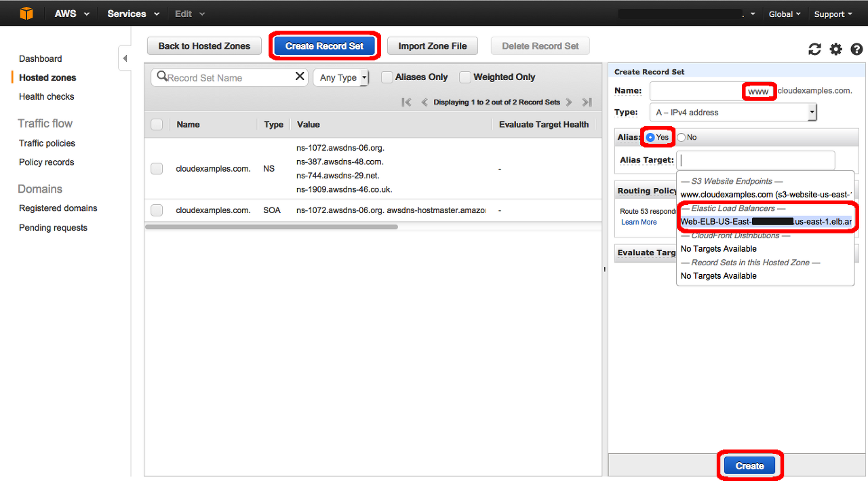868x481 pixels.
Task: Select Alias Yes radio button
Action: 650,137
